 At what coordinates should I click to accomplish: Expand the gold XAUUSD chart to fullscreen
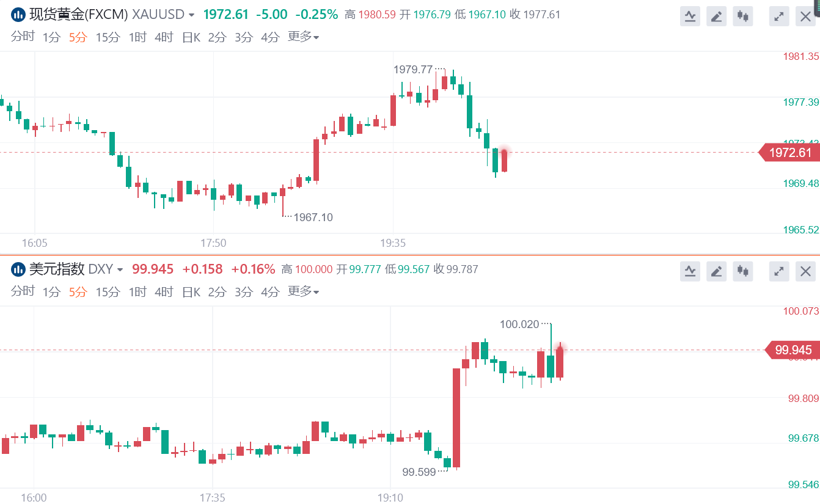tap(779, 16)
